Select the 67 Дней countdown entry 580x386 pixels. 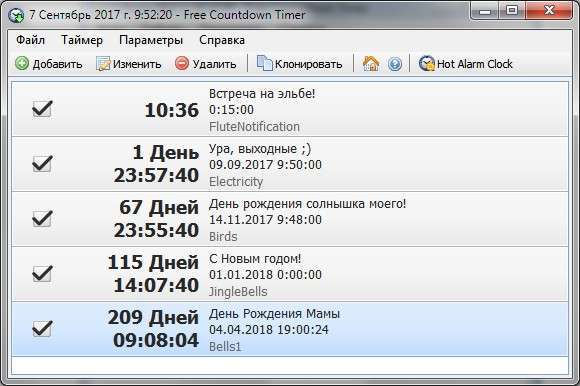290,219
